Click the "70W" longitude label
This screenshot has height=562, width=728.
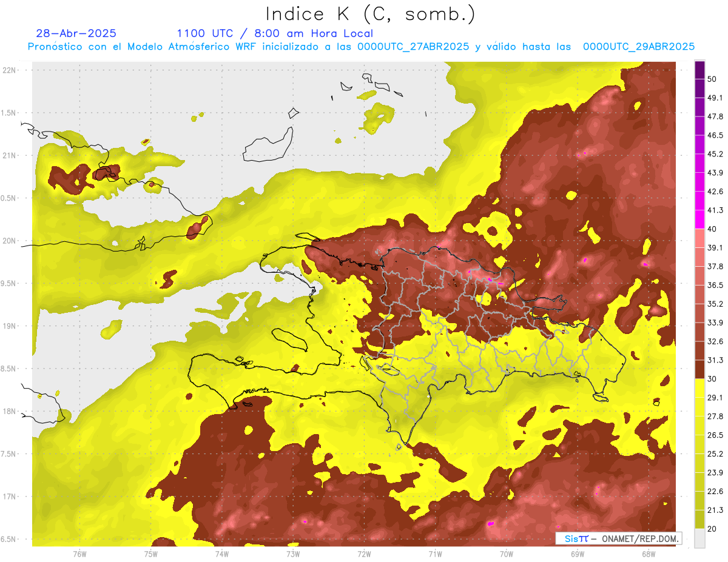pos(507,554)
